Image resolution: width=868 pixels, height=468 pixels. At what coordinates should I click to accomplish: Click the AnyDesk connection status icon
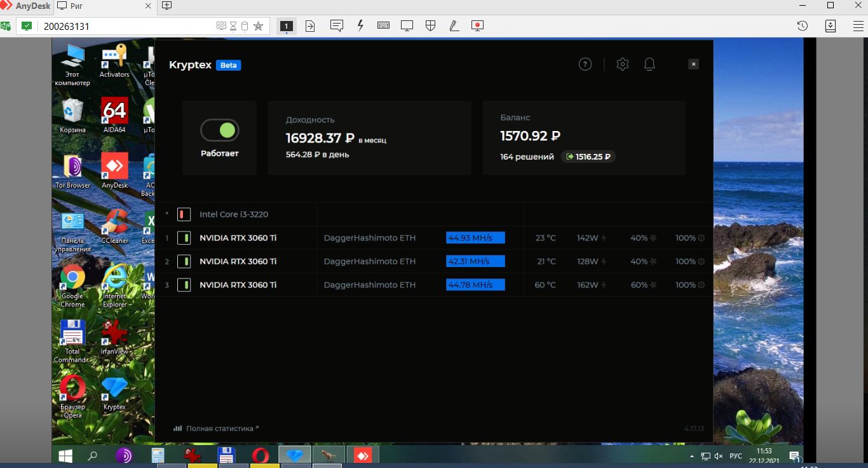pos(6,26)
